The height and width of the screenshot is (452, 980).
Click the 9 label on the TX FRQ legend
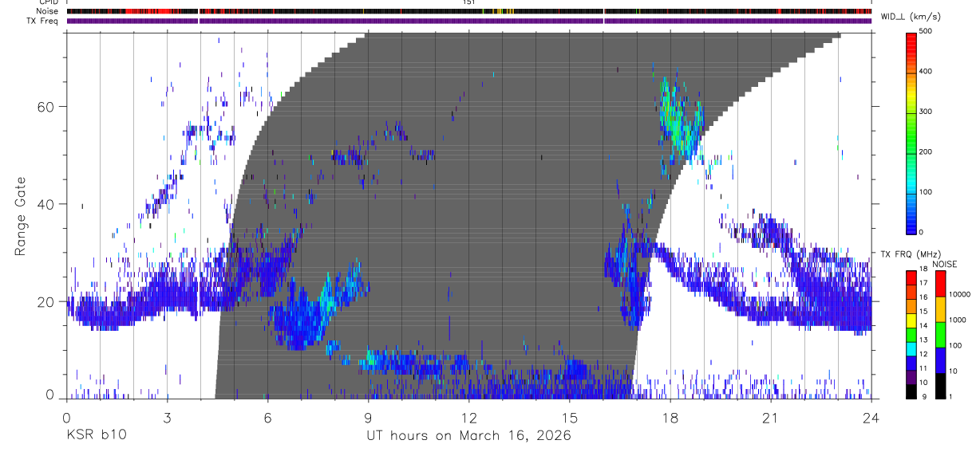click(925, 396)
